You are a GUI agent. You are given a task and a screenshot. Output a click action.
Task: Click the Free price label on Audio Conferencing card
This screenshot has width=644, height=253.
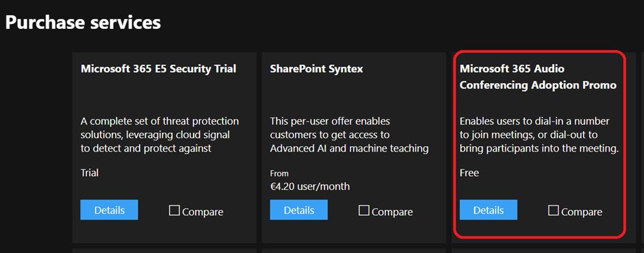(x=469, y=172)
